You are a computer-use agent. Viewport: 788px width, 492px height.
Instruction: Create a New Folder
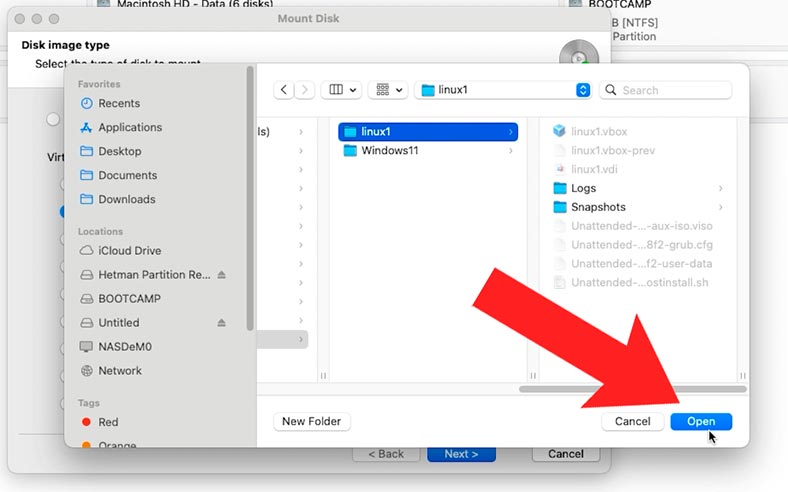tap(312, 421)
